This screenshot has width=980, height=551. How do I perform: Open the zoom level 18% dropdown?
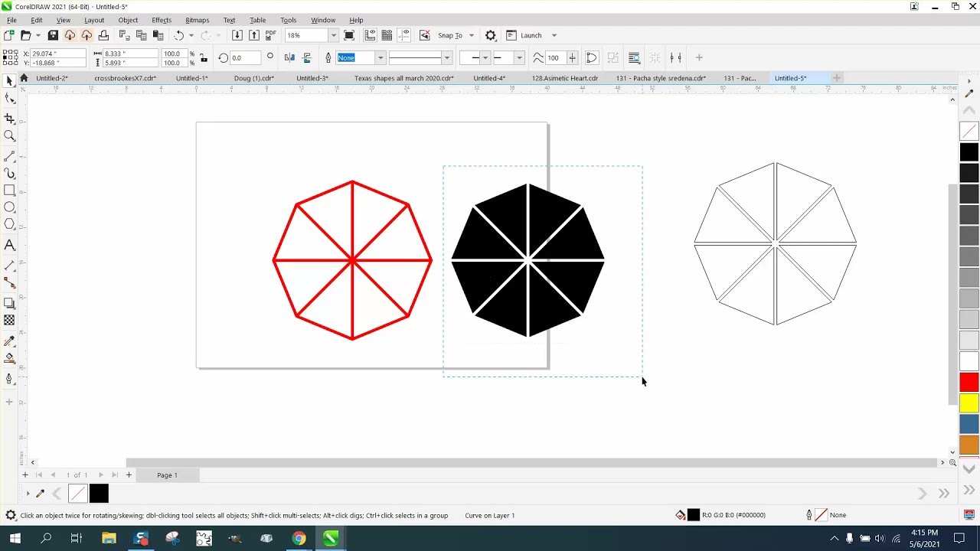pyautogui.click(x=333, y=35)
